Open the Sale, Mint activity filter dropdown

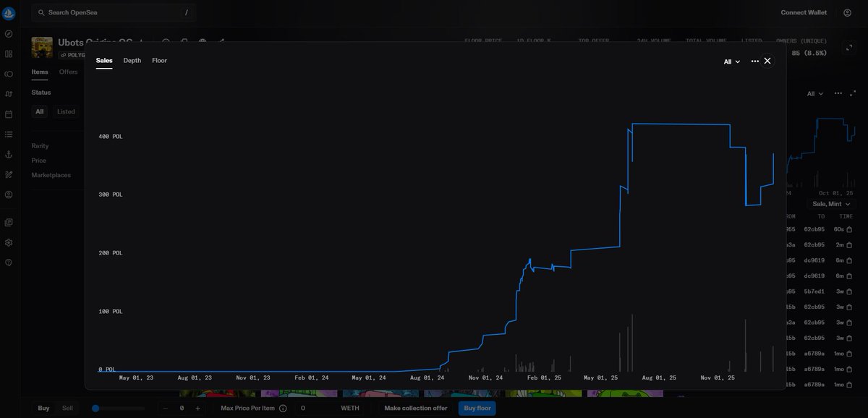(x=831, y=204)
